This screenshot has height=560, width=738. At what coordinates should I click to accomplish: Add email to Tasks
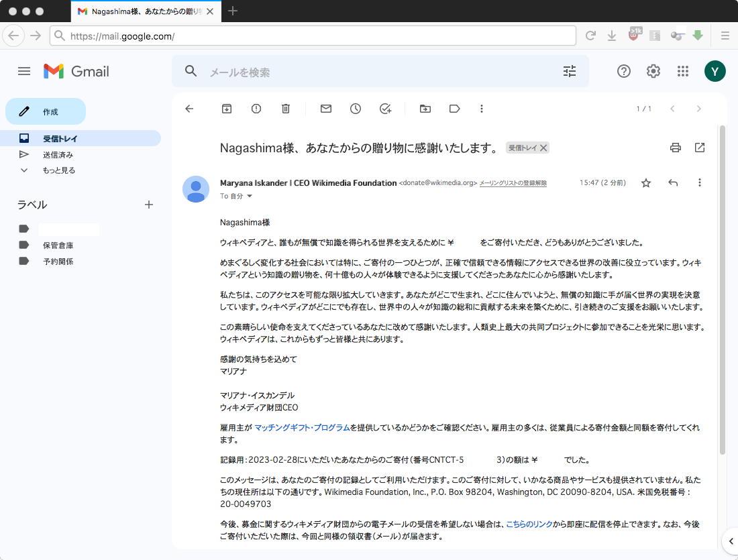(386, 109)
